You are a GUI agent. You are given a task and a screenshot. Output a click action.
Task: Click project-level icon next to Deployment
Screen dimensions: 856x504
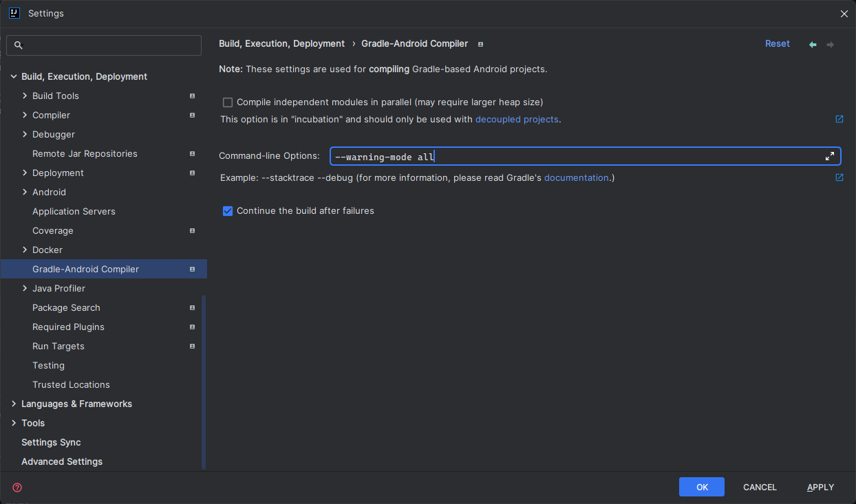193,173
